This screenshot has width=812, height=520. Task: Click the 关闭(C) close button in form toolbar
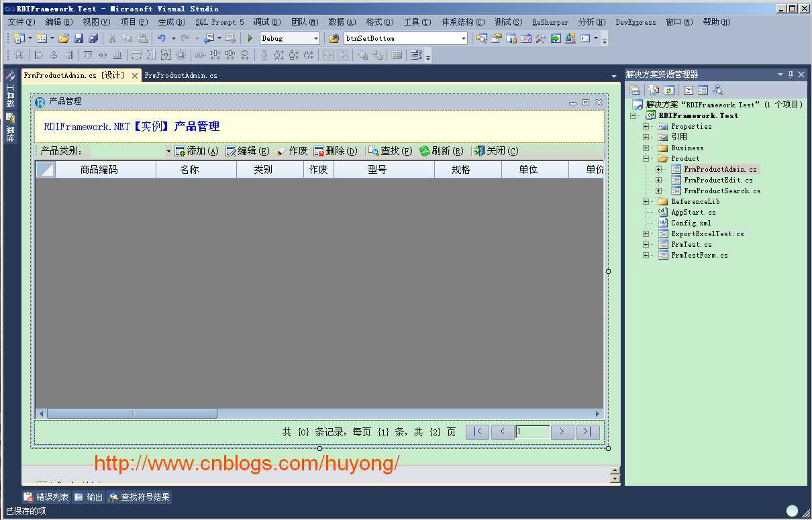(x=496, y=151)
